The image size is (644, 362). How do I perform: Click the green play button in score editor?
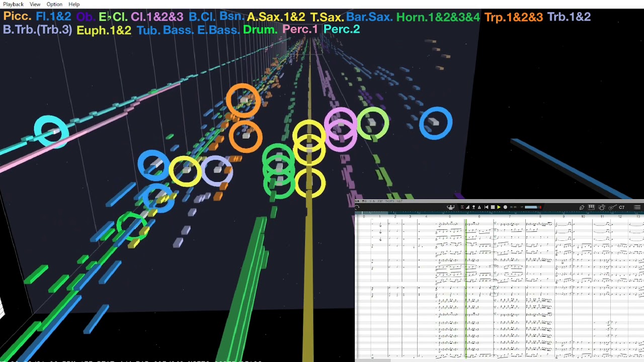(x=499, y=207)
